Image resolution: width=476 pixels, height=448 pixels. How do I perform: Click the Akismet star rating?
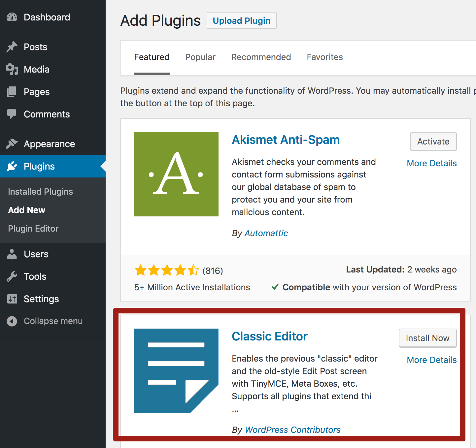tap(167, 270)
